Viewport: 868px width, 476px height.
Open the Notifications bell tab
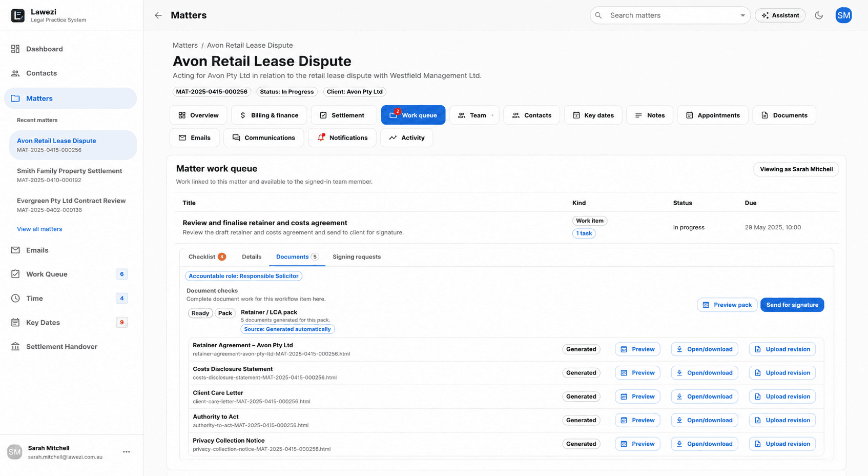click(x=342, y=137)
